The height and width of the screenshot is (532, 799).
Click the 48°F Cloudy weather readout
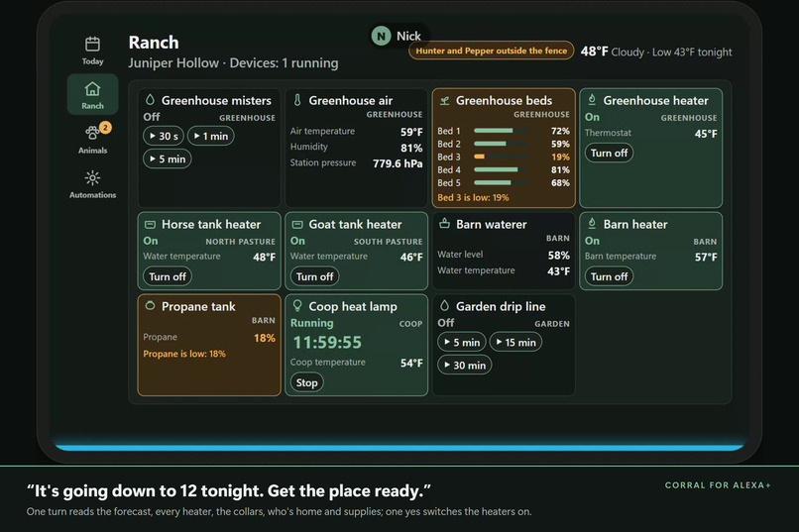656,52
